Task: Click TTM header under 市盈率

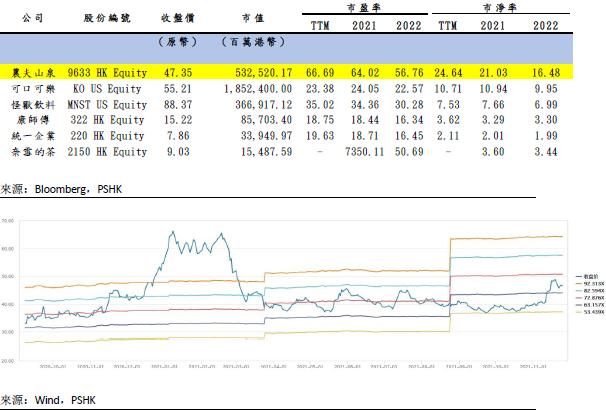Action: (x=320, y=26)
